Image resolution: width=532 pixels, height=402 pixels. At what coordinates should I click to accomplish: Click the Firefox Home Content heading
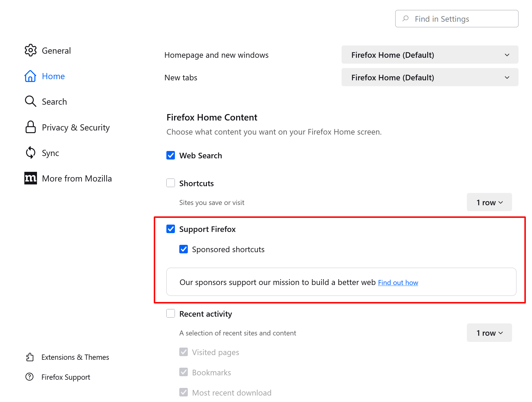click(212, 117)
